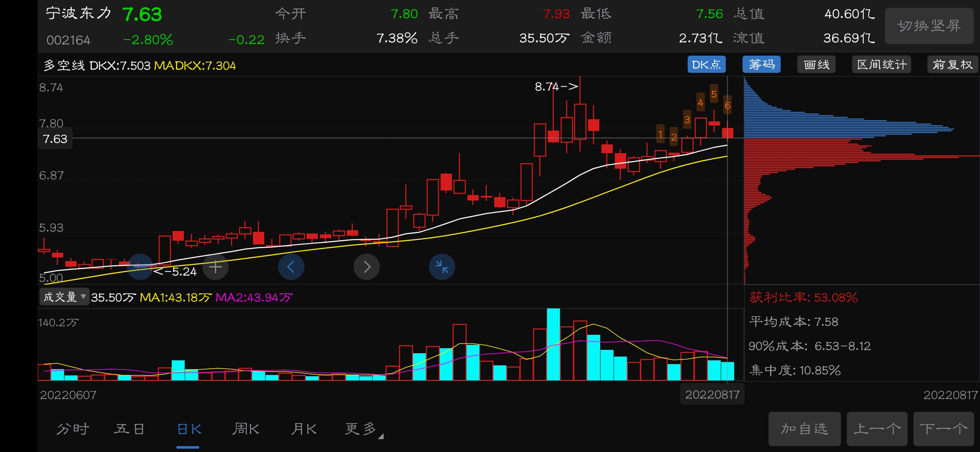This screenshot has width=980, height=452.
Task: Click the zoom-in plus circle icon
Action: (215, 267)
